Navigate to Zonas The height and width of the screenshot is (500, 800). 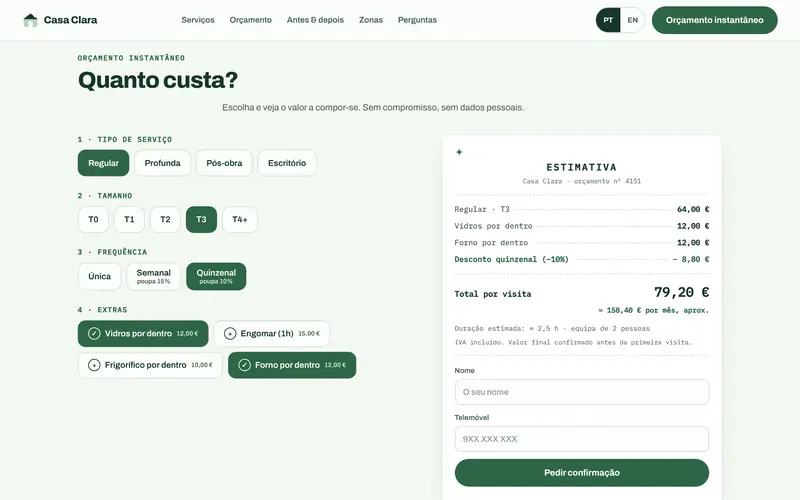pyautogui.click(x=371, y=20)
